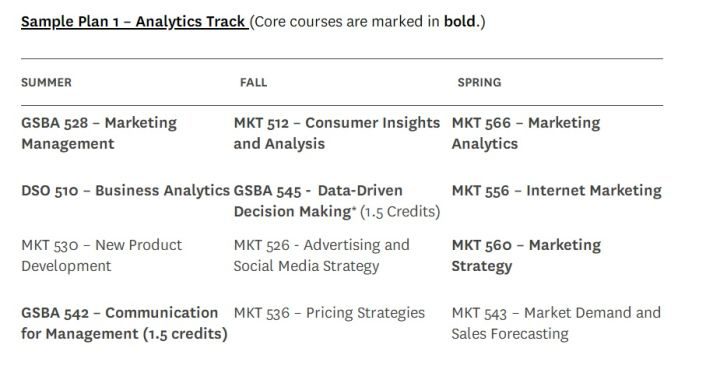This screenshot has height=387, width=720.
Task: Click GSBA 528 – Marketing Management course
Action: 99,133
